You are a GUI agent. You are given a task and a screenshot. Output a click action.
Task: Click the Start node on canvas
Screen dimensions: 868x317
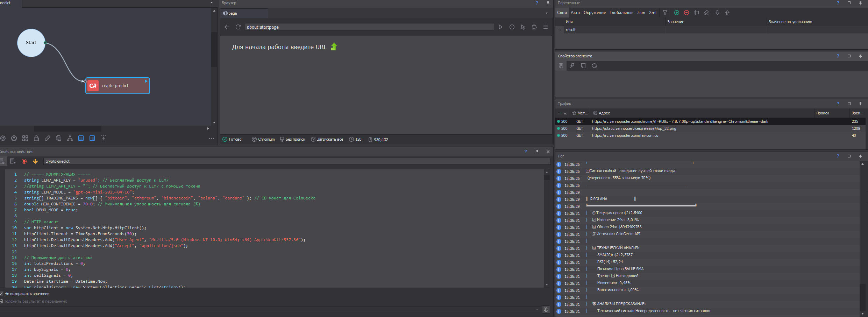tap(31, 43)
